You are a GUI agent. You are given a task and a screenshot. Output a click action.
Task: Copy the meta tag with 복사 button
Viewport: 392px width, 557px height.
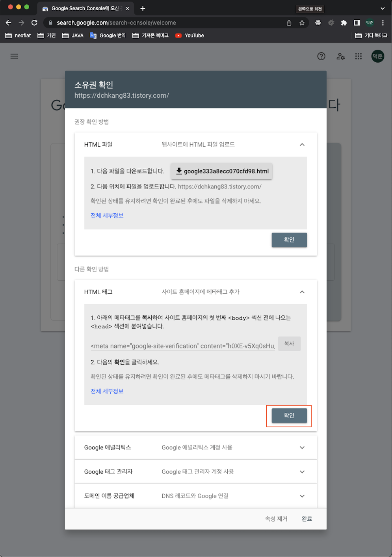click(289, 344)
